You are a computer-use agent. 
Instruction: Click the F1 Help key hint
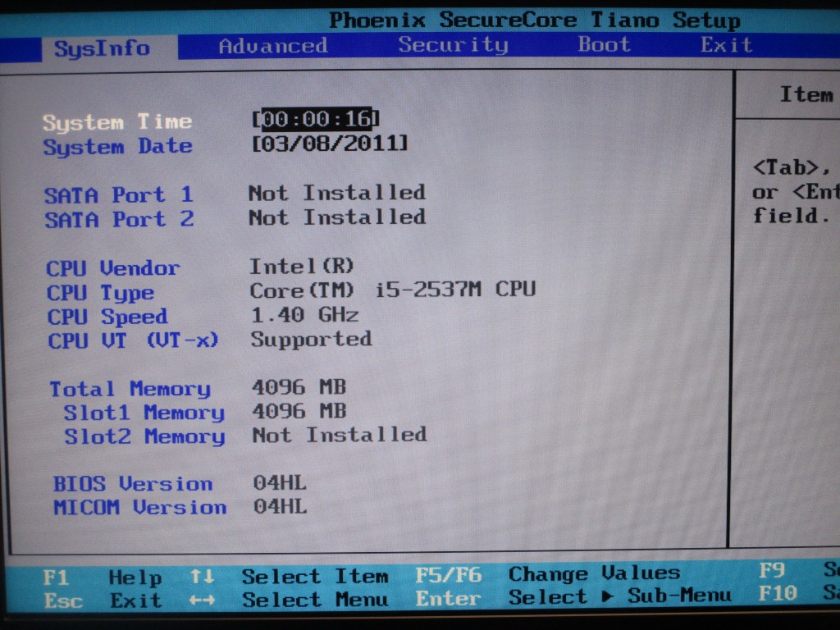[103, 577]
